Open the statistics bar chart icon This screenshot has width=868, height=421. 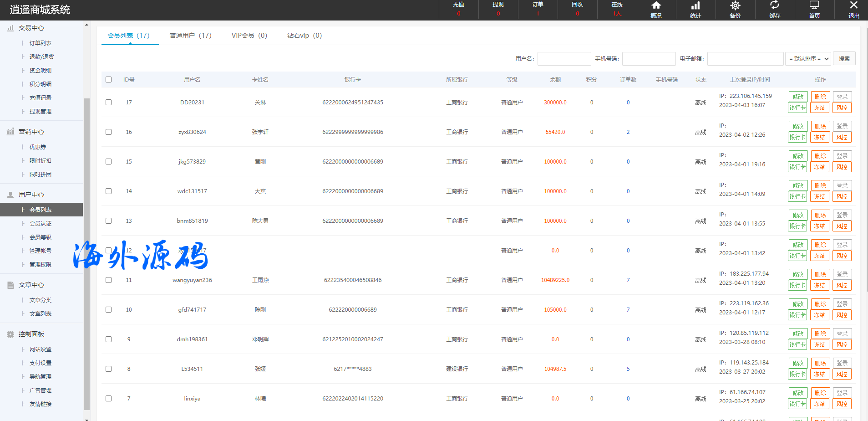(x=695, y=6)
